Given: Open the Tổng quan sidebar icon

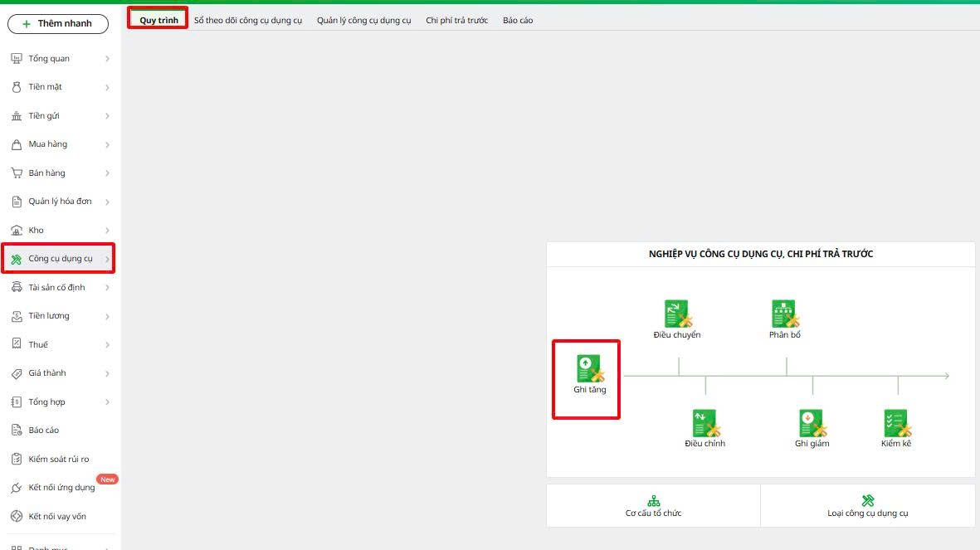Looking at the screenshot, I should (17, 59).
